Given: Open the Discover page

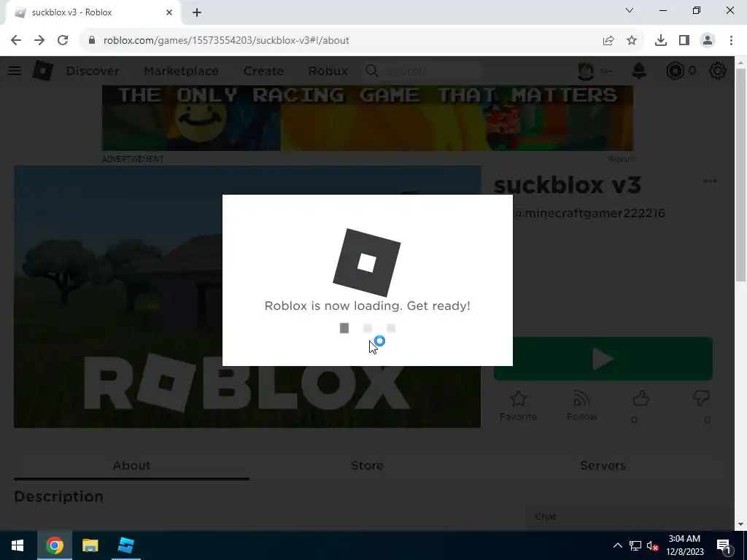Looking at the screenshot, I should tap(93, 71).
